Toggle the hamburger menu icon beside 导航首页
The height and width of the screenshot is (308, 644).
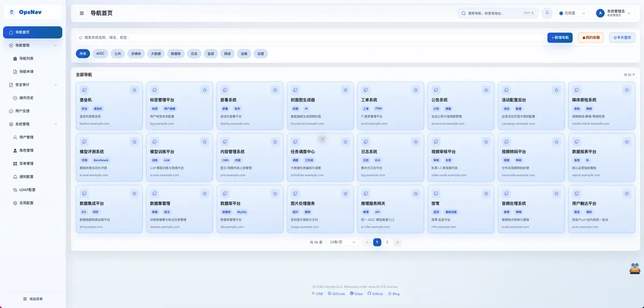pyautogui.click(x=82, y=13)
